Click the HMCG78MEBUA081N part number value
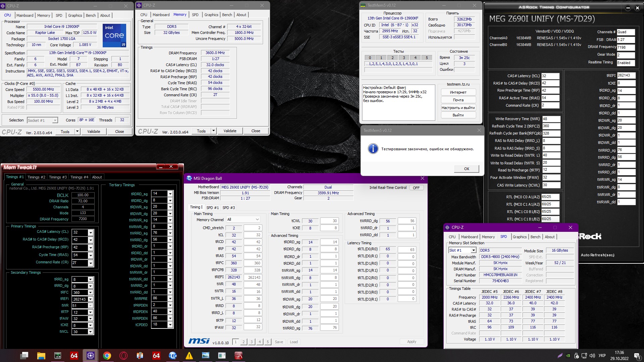This screenshot has height=362, width=644. 500,275
